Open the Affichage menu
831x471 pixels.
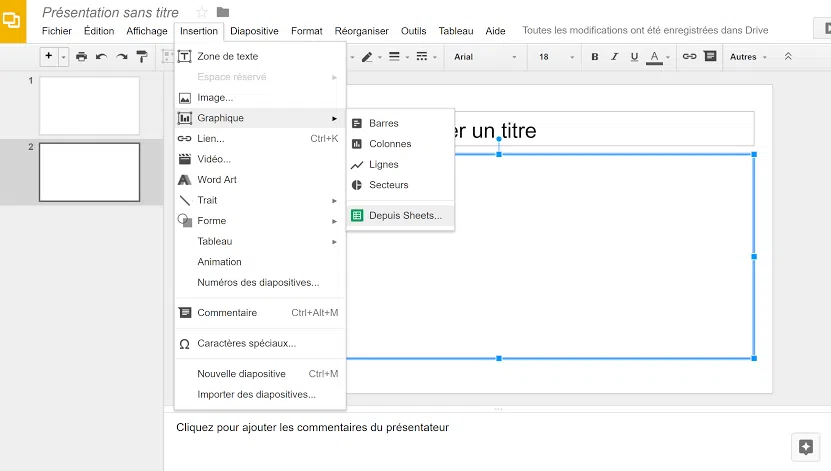tap(147, 31)
